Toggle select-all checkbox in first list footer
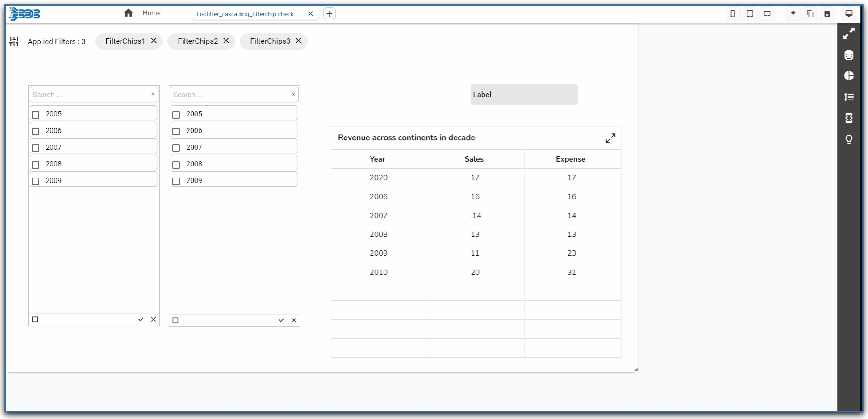 click(x=35, y=319)
